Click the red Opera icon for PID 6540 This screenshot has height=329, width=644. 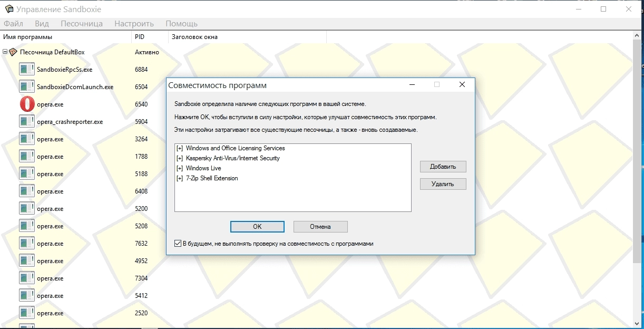point(27,104)
